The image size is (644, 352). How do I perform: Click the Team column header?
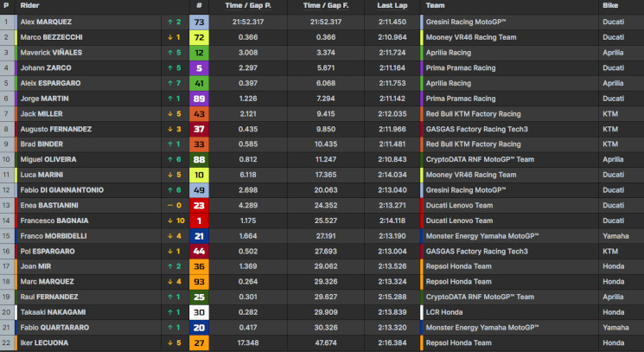[x=436, y=6]
